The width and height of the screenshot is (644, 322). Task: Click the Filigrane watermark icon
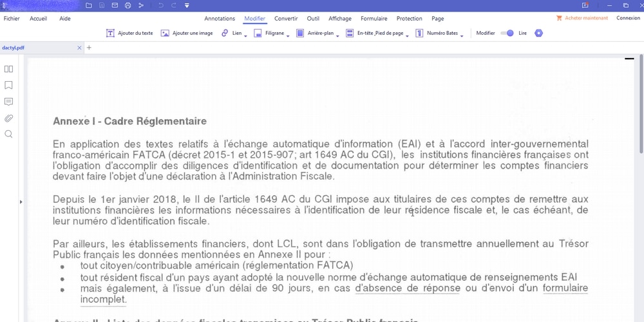point(258,33)
